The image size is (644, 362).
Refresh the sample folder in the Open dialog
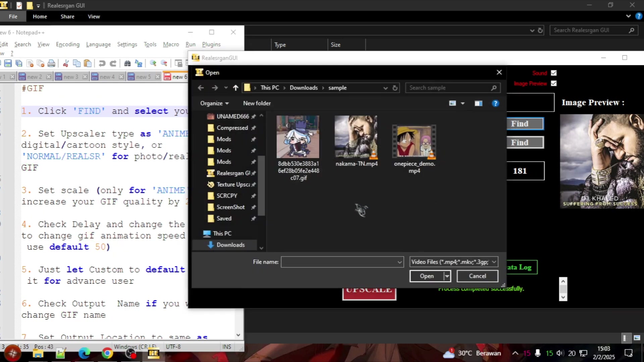tap(395, 87)
